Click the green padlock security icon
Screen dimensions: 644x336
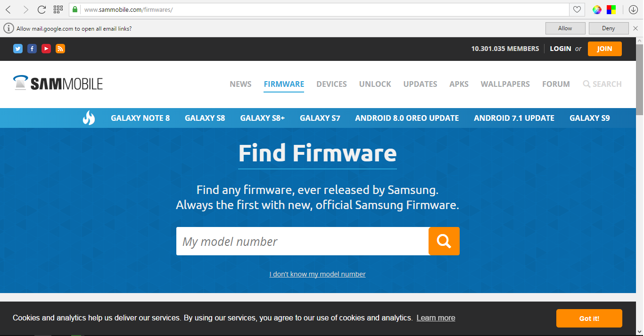[74, 9]
